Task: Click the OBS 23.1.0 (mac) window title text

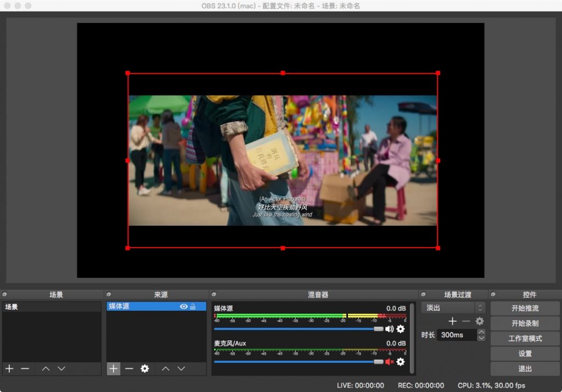Action: tap(280, 5)
